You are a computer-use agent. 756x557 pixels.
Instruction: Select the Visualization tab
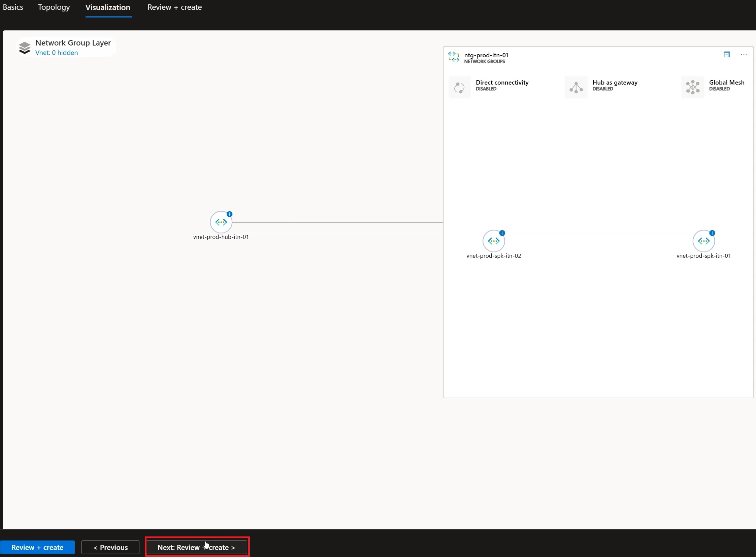coord(108,7)
